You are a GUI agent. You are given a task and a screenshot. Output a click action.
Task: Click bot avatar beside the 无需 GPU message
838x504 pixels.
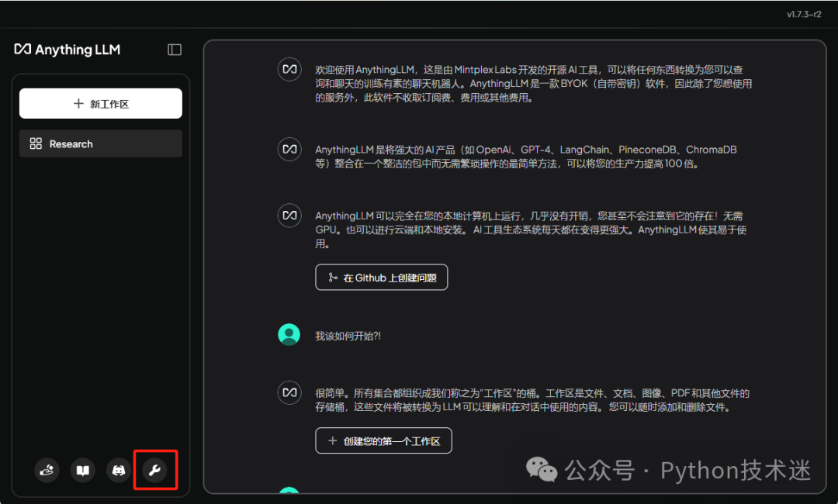point(289,216)
